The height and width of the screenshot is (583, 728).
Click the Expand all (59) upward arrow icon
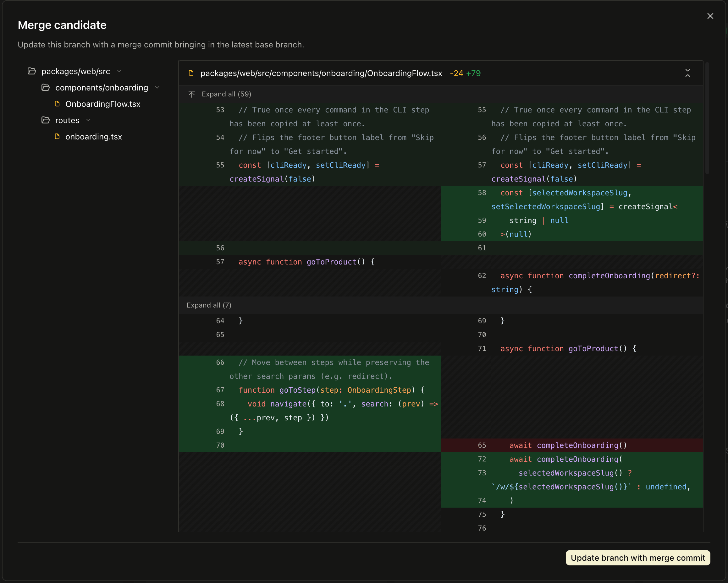click(192, 94)
